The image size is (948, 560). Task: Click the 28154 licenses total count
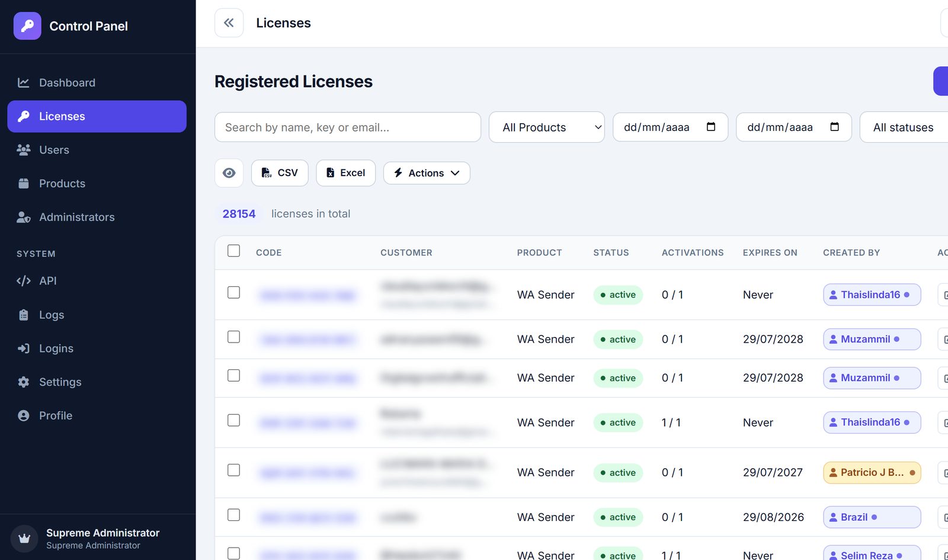click(x=239, y=214)
